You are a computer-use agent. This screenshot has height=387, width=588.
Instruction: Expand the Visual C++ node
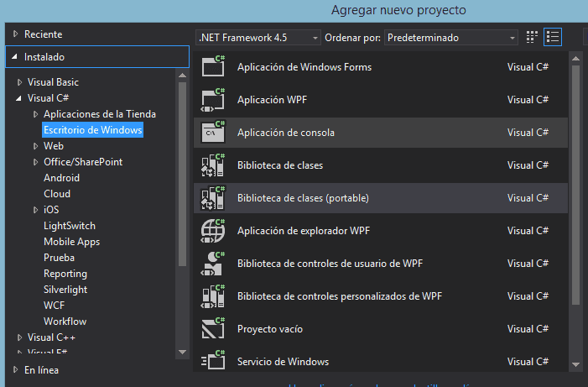(x=19, y=337)
